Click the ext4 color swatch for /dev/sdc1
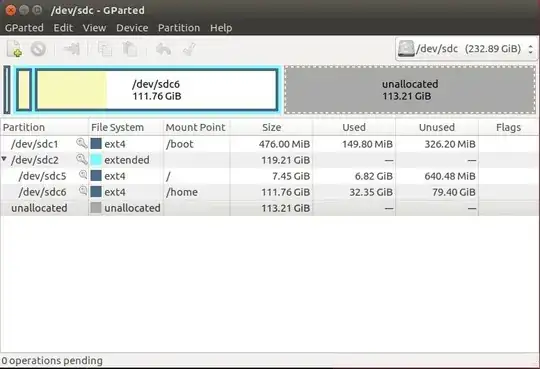This screenshot has width=540, height=369. [x=96, y=144]
